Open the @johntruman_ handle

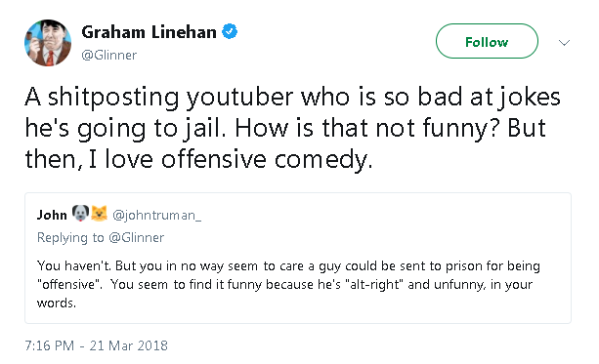(156, 216)
